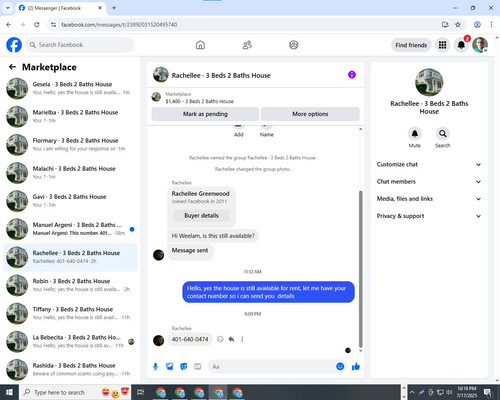The width and height of the screenshot is (500, 400).
Task: Click the chat scrollbar thumb
Action: pos(360,269)
